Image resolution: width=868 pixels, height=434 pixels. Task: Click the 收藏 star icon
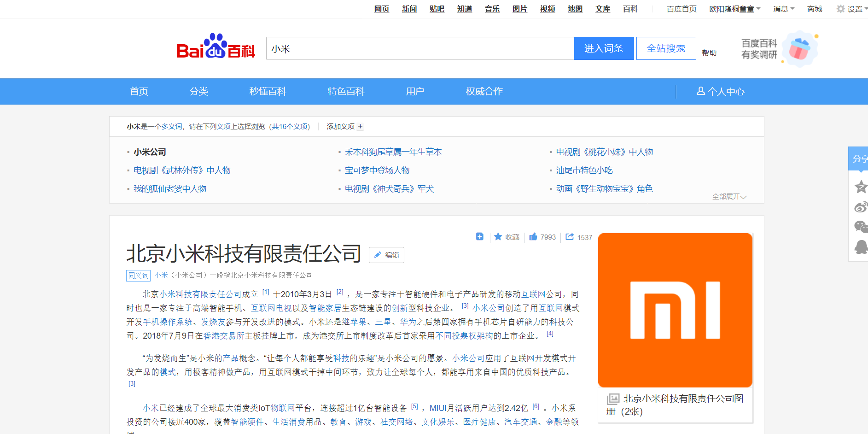[x=498, y=236]
